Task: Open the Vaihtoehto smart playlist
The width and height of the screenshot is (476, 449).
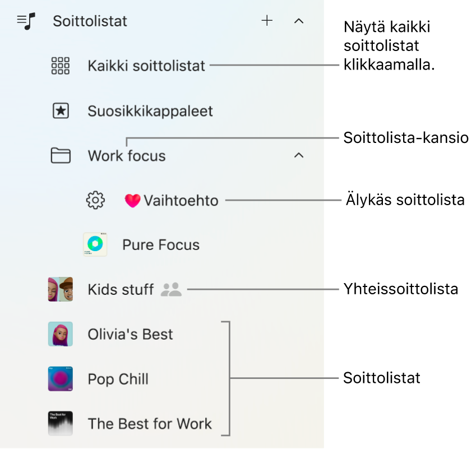Action: (x=181, y=200)
